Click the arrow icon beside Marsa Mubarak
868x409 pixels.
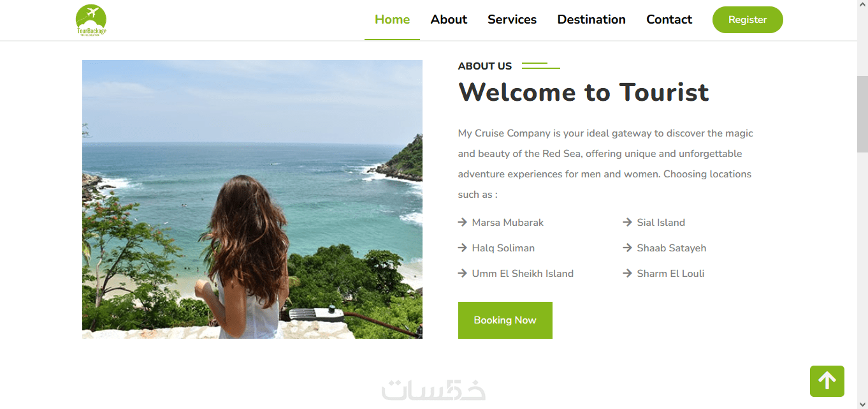(463, 222)
